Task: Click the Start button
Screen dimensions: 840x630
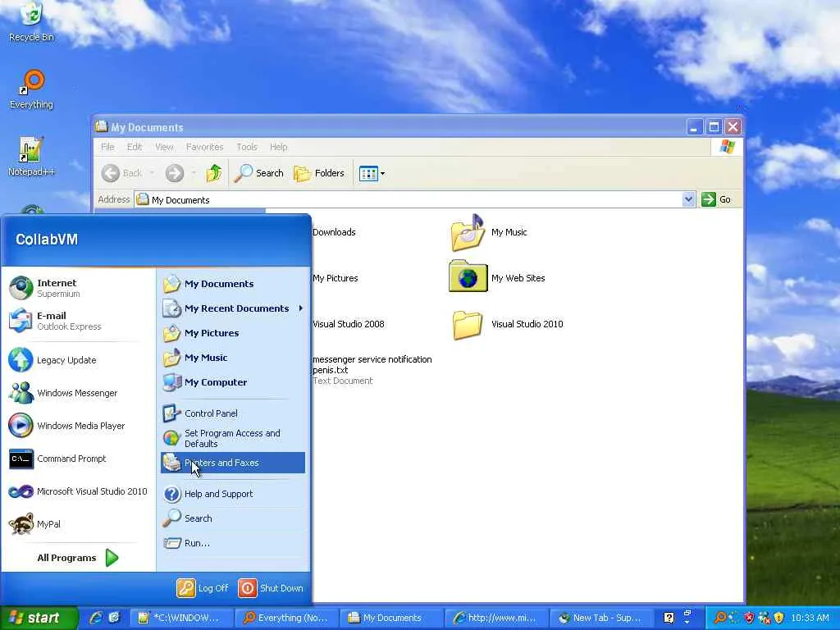Action: [x=39, y=618]
